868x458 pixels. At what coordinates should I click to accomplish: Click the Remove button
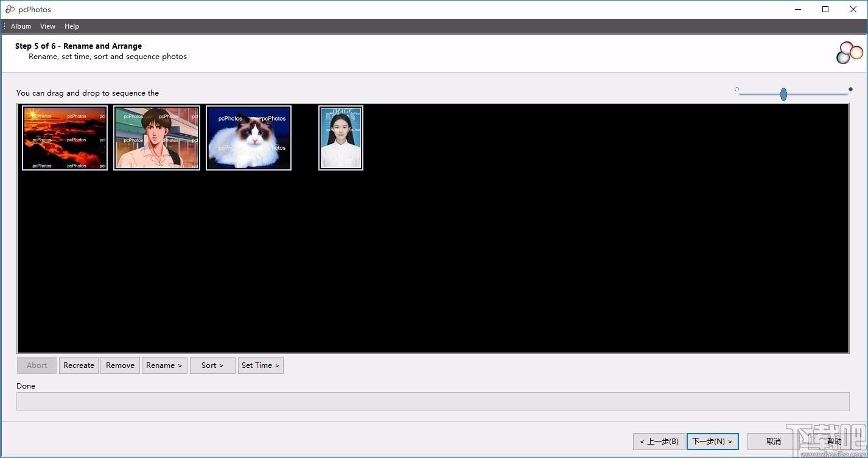(x=120, y=365)
